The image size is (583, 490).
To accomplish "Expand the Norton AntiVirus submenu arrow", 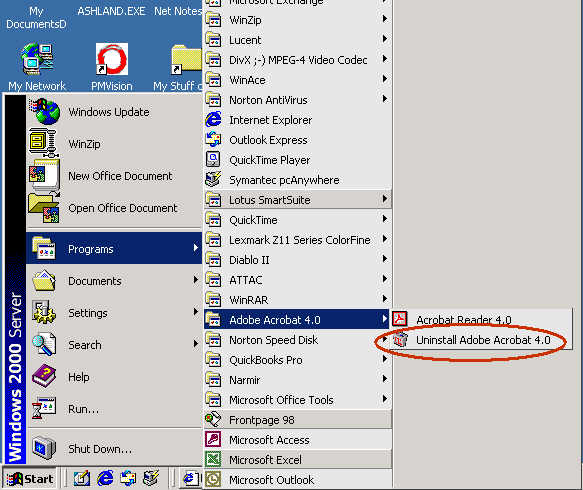I will pyautogui.click(x=385, y=99).
